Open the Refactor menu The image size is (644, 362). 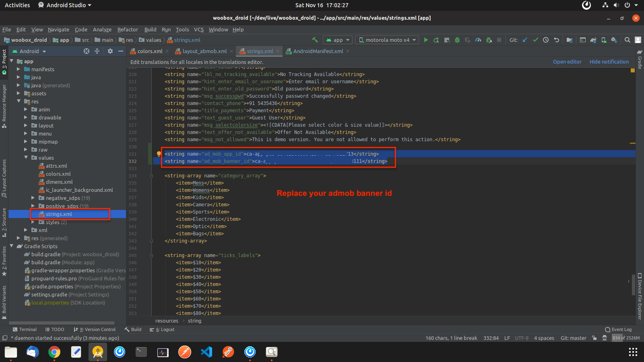(128, 29)
